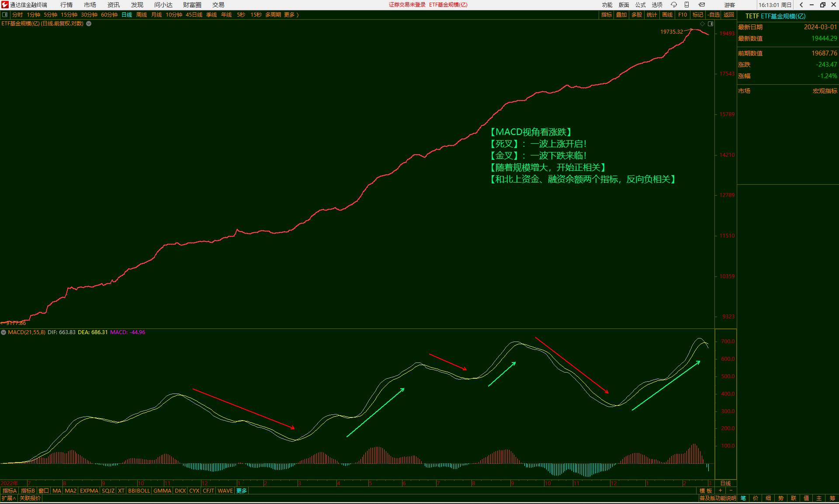Screen dimensions: 839x504
Task: Expand the 更多 periods list
Action: [291, 15]
